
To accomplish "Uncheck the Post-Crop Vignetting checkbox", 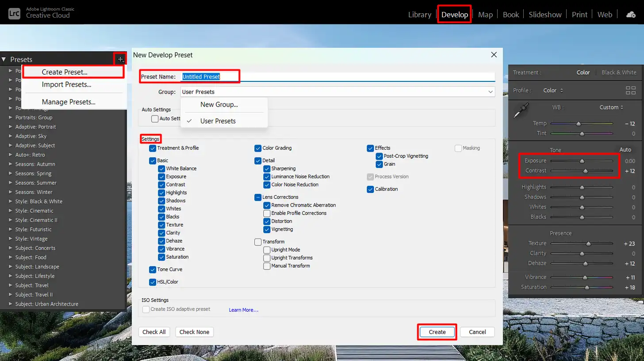I will click(x=379, y=156).
